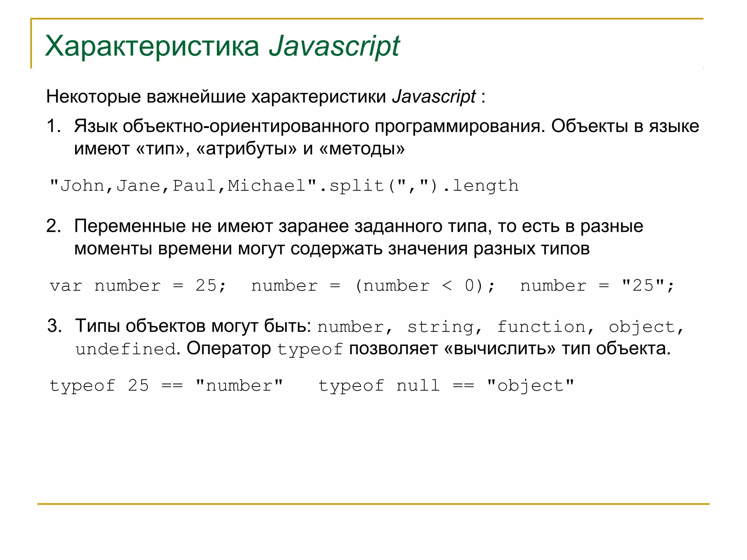Click the text "Типы объектов могут быть:"
Screen dimensions: 747x560
tap(193, 326)
